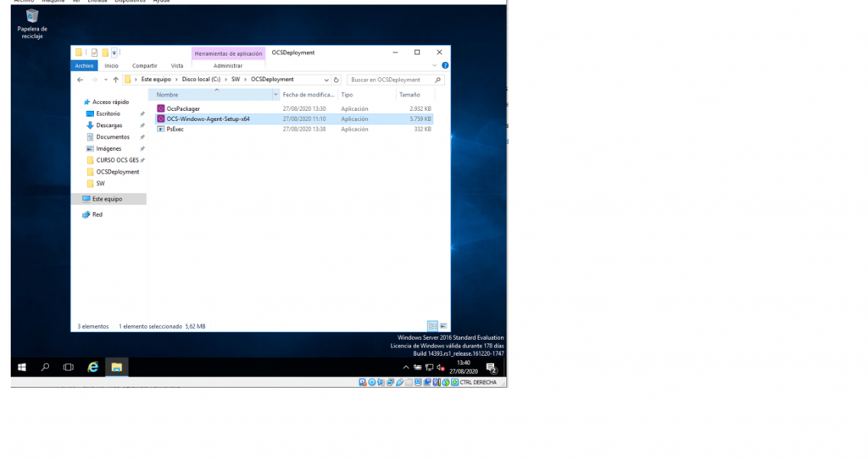Click the muted volume tray icon
Image resolution: width=868 pixels, height=460 pixels.
point(441,367)
